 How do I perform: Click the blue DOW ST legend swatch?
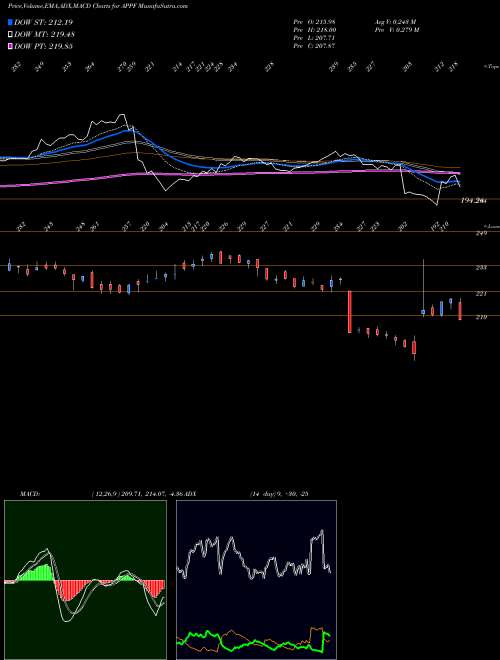(10, 23)
